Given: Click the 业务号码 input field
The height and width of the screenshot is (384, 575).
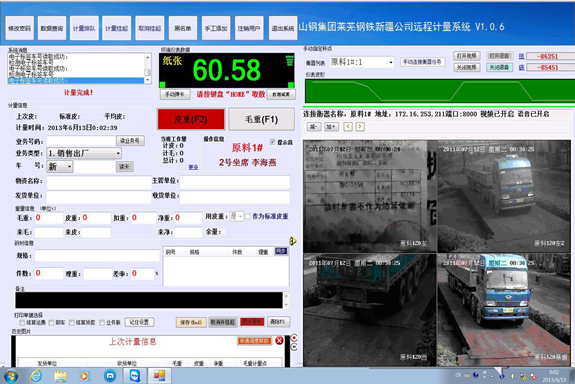Looking at the screenshot, I should point(81,141).
